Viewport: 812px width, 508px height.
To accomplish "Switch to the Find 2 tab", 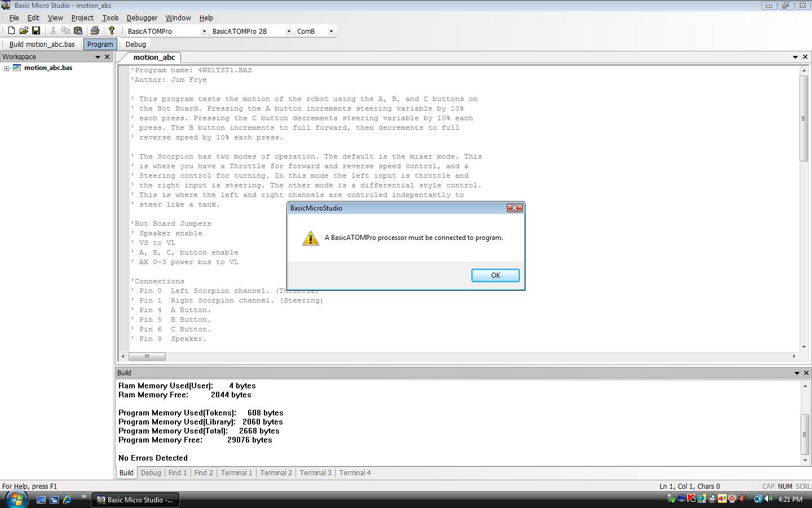I will pos(204,473).
